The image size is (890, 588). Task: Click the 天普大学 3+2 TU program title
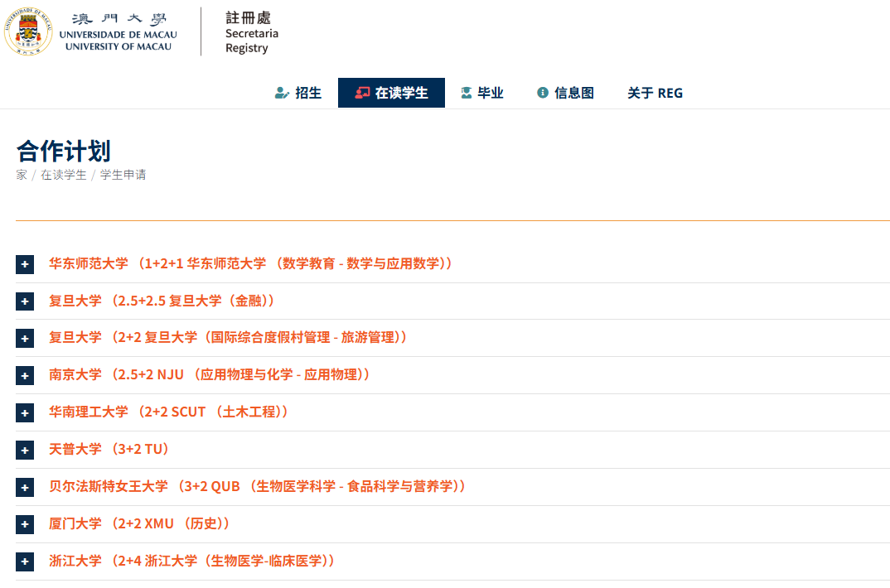tap(109, 449)
